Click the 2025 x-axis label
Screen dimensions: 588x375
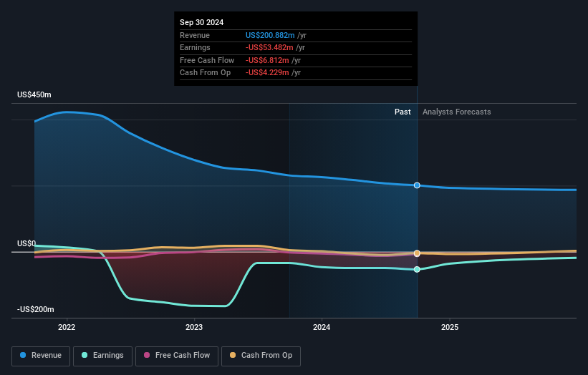pos(450,327)
